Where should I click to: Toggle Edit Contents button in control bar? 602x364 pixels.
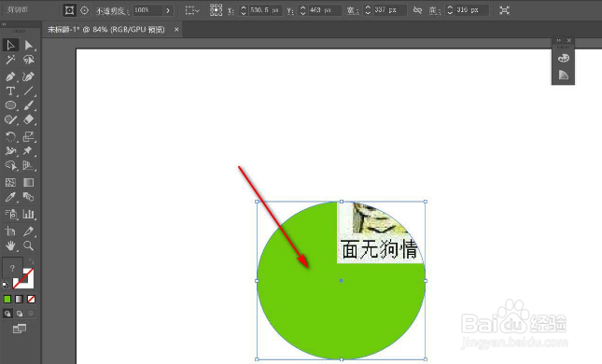click(x=84, y=10)
